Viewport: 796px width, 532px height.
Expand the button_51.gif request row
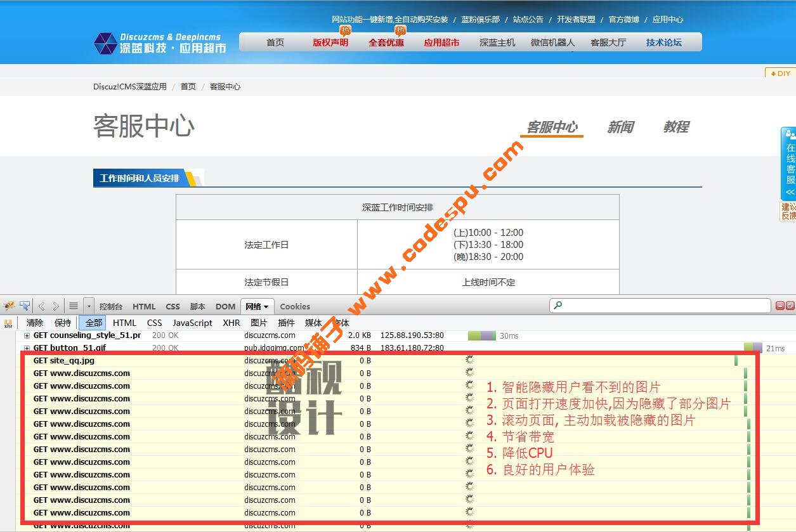coord(27,348)
